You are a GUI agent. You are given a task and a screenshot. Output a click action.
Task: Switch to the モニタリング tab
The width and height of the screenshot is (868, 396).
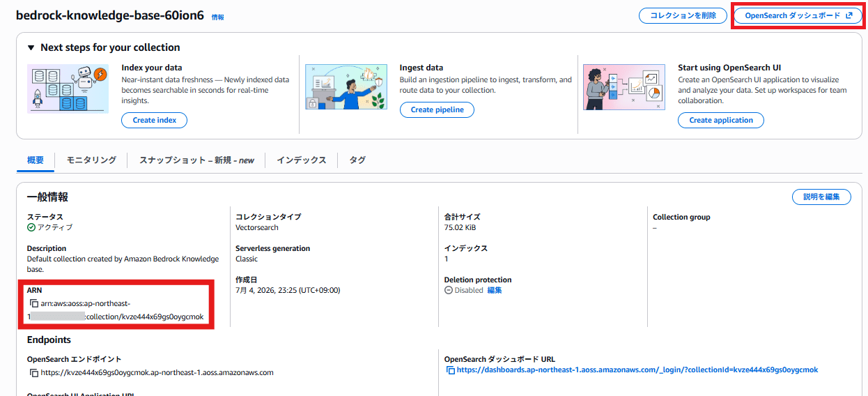coord(91,160)
